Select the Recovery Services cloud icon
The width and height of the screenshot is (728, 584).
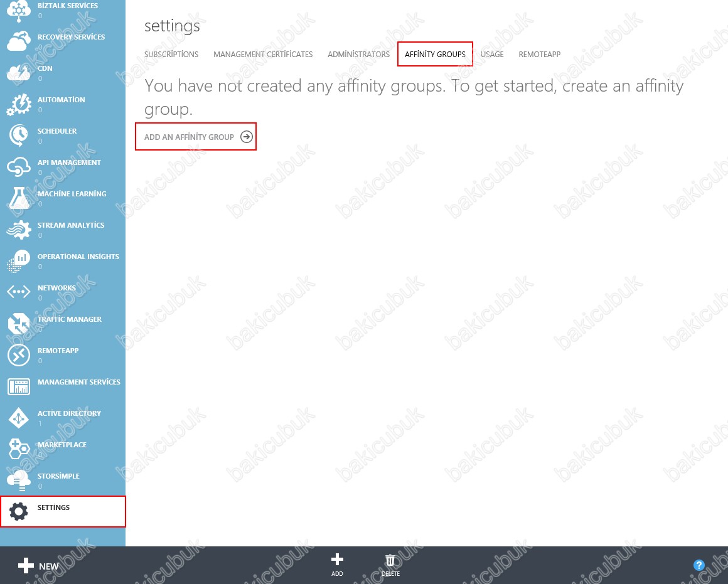click(19, 40)
